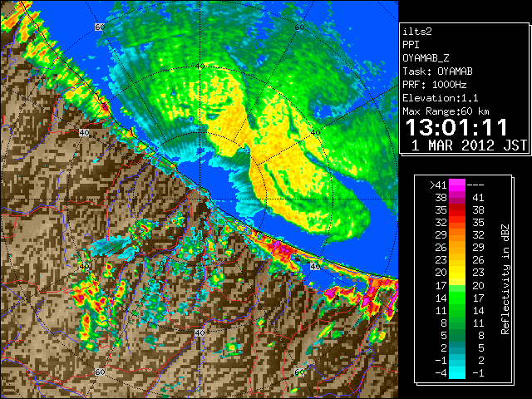The height and width of the screenshot is (399, 532).
Task: Click the "---" legend label beside magenta
Action: (x=475, y=185)
